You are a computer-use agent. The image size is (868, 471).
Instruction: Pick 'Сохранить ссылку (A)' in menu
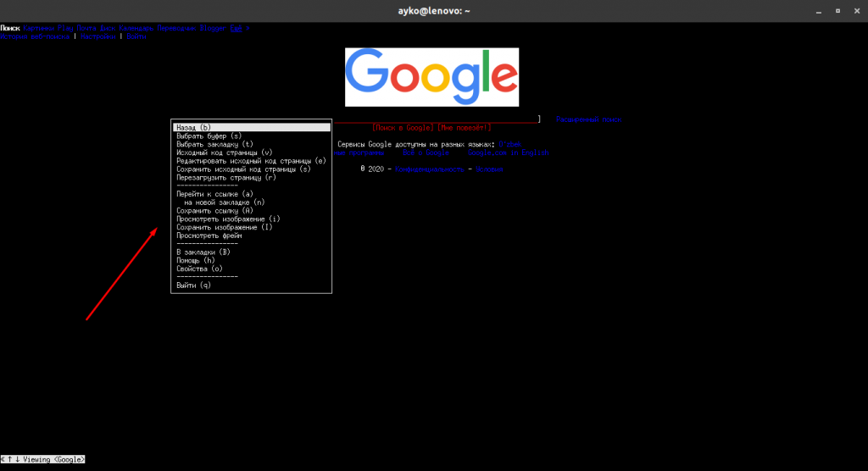(x=214, y=211)
